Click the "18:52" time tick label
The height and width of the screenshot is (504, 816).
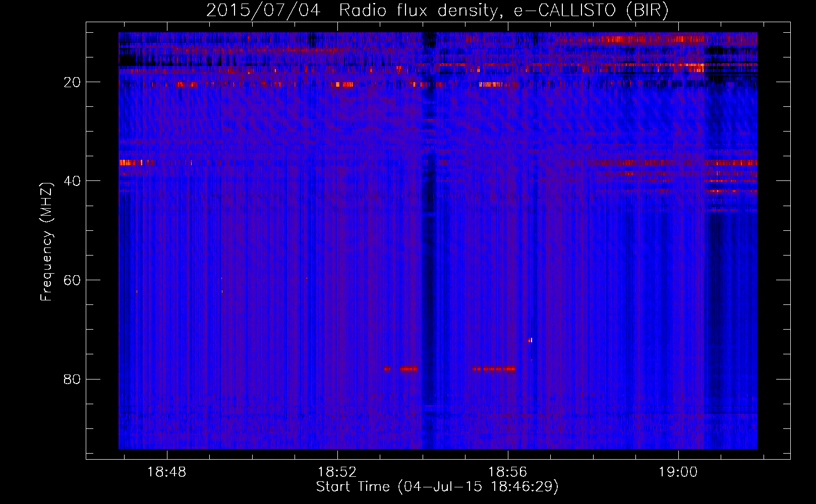click(x=337, y=472)
